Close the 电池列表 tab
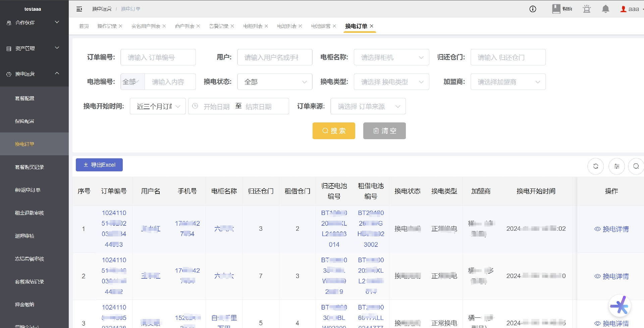The image size is (644, 328). (x=300, y=26)
